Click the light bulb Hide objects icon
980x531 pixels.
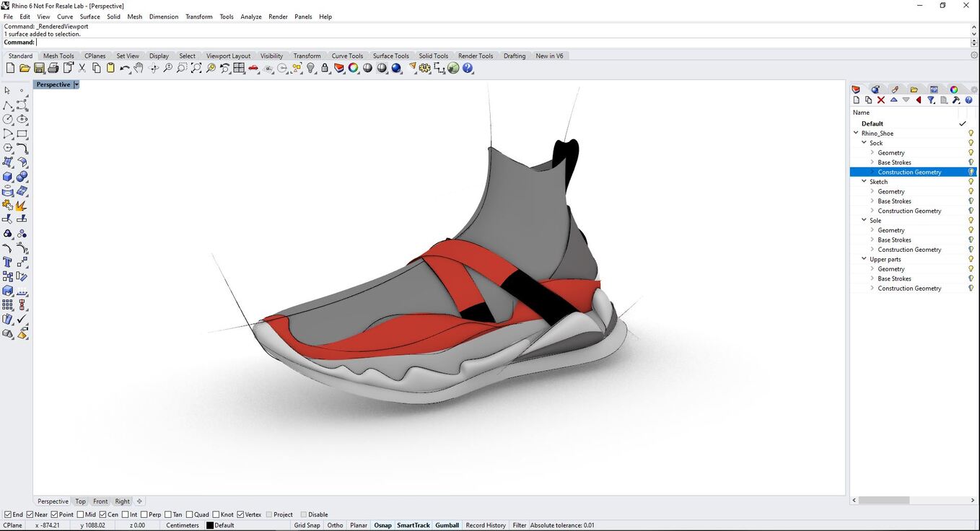point(310,68)
